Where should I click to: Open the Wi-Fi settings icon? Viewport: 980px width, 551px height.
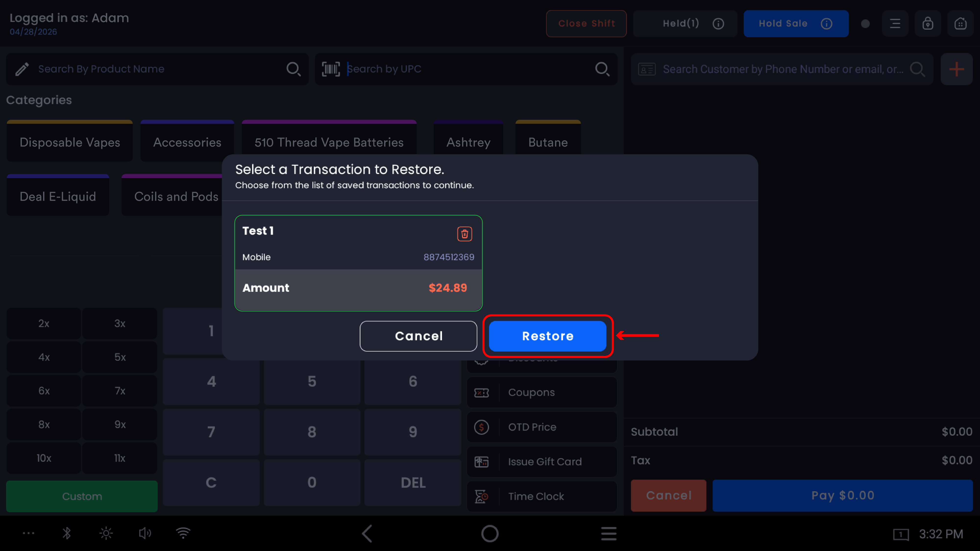(183, 533)
